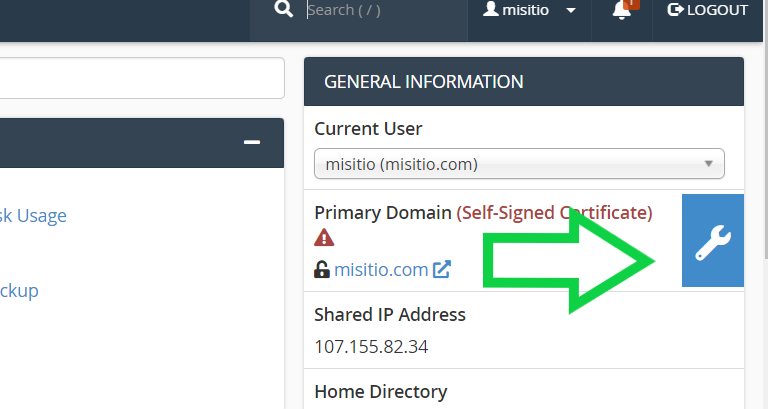The image size is (768, 409).
Task: Click the magnifier search icon
Action: [284, 9]
